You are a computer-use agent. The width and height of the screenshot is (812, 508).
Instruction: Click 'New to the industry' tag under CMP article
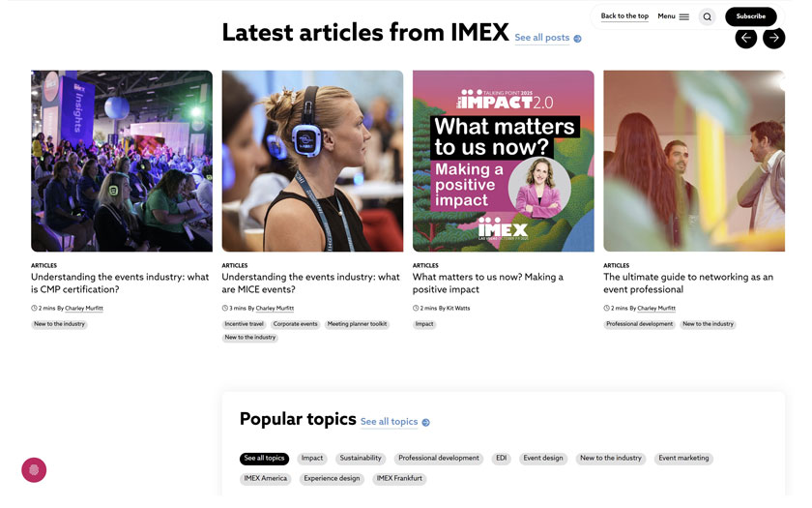59,324
